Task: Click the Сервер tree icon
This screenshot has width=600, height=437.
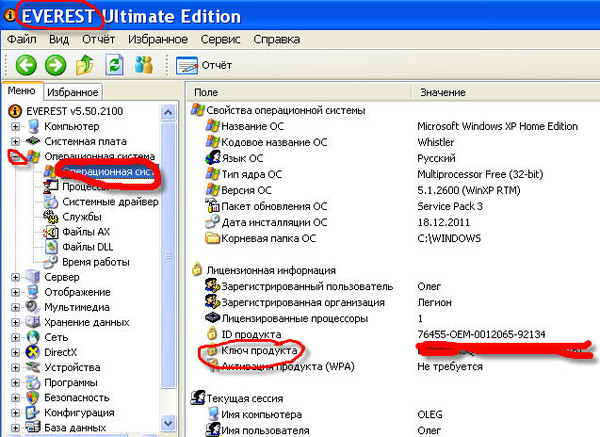Action: [33, 277]
